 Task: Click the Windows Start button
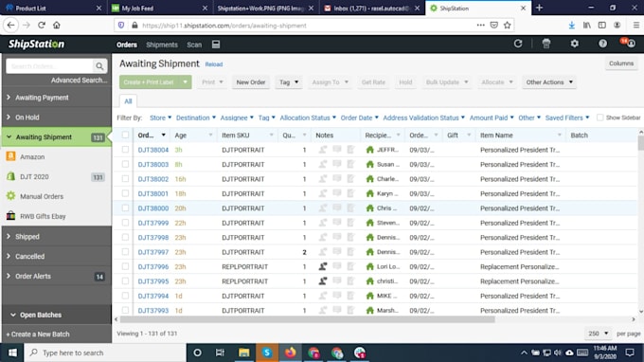tap(12, 353)
